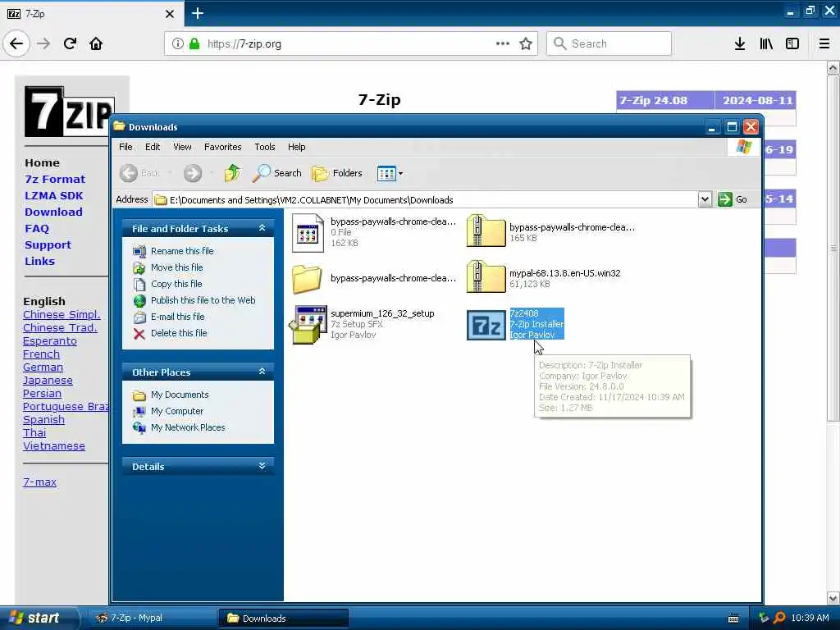Open page actions three-dot menu
The image size is (840, 630).
[x=503, y=44]
